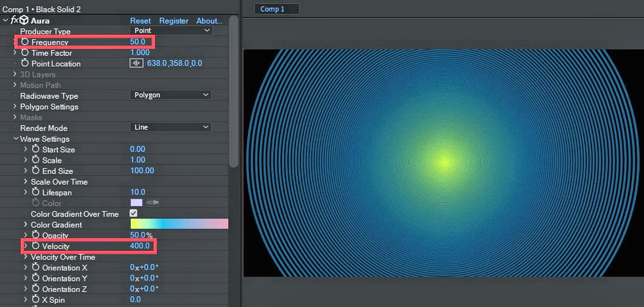Toggle the End Size stopwatch

36,171
